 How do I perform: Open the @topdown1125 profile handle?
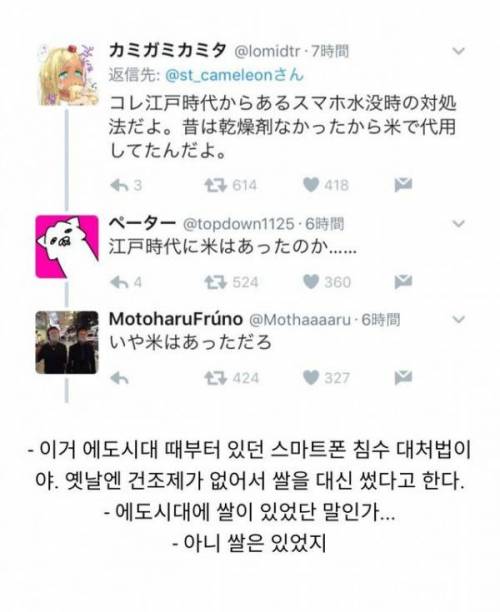pos(238,224)
